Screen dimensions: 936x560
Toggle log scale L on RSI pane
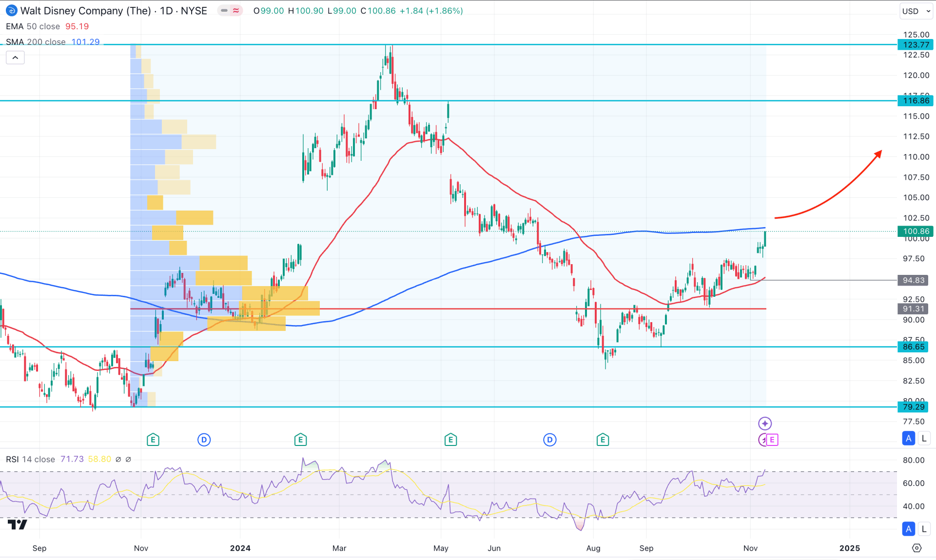[x=924, y=529]
